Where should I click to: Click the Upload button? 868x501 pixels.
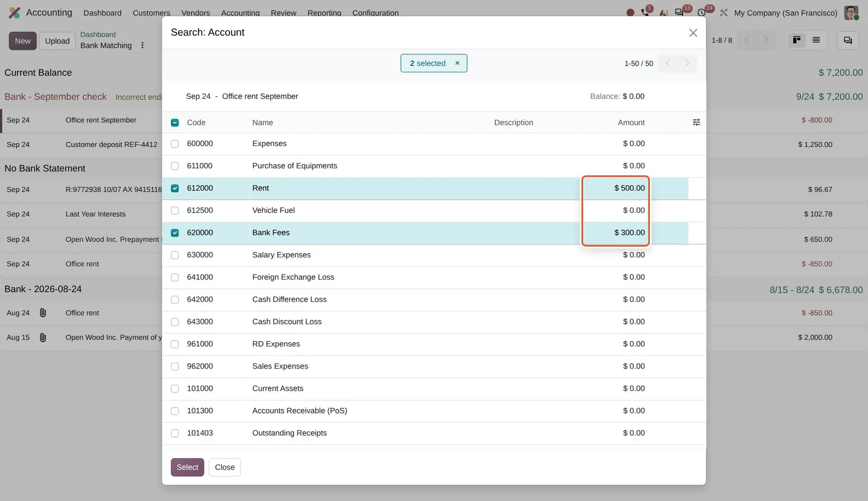[58, 41]
